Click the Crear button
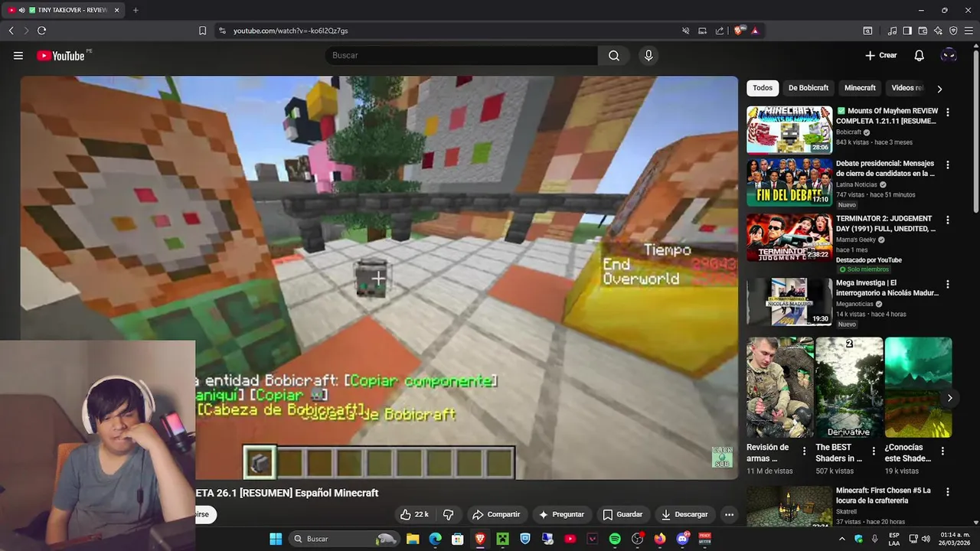The image size is (980, 551). [x=881, y=55]
